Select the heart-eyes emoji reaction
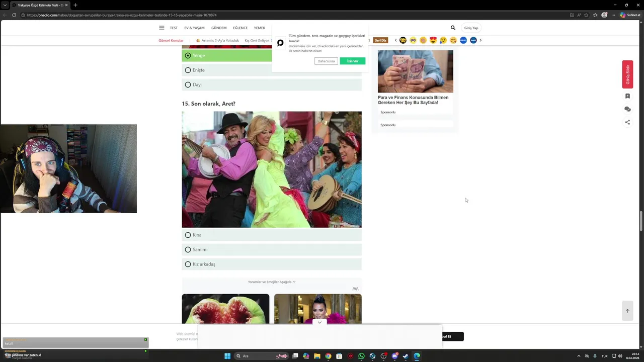The width and height of the screenshot is (644, 362). 433,40
